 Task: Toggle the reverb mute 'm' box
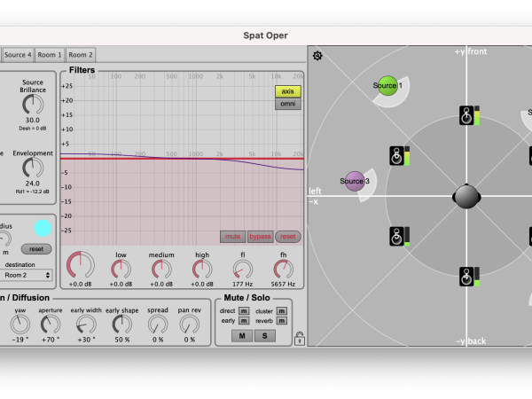[282, 321]
